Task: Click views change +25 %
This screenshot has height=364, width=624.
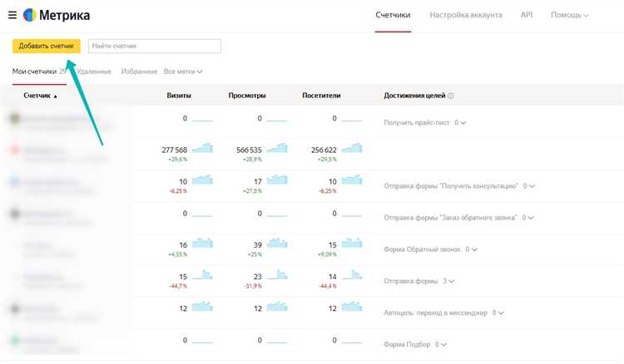Action: click(x=255, y=254)
